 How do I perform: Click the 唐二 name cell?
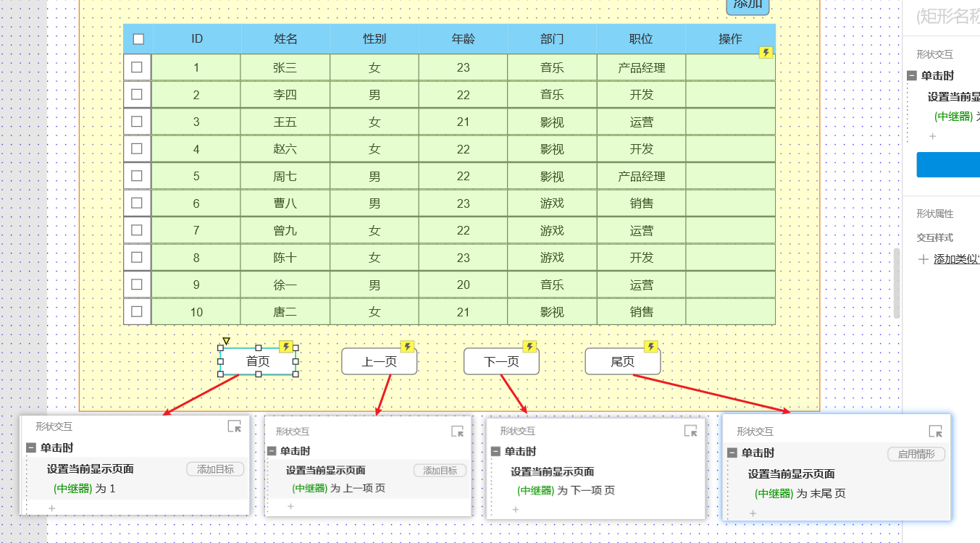coord(285,312)
